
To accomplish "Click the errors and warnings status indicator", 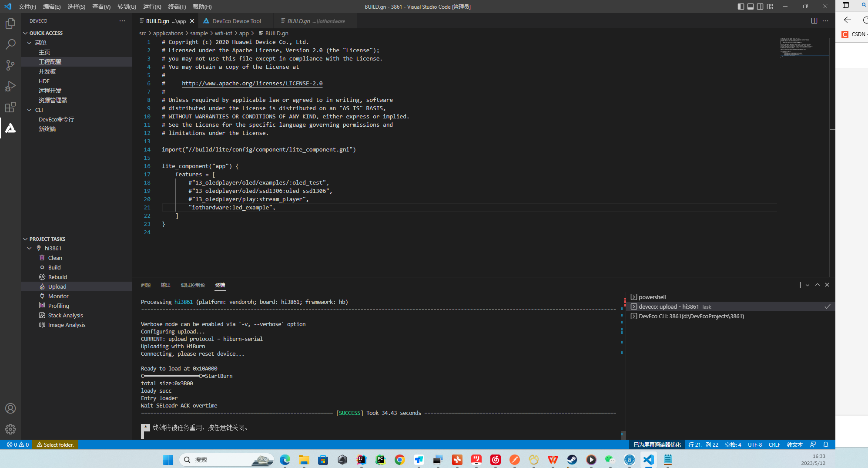I will pos(18,444).
